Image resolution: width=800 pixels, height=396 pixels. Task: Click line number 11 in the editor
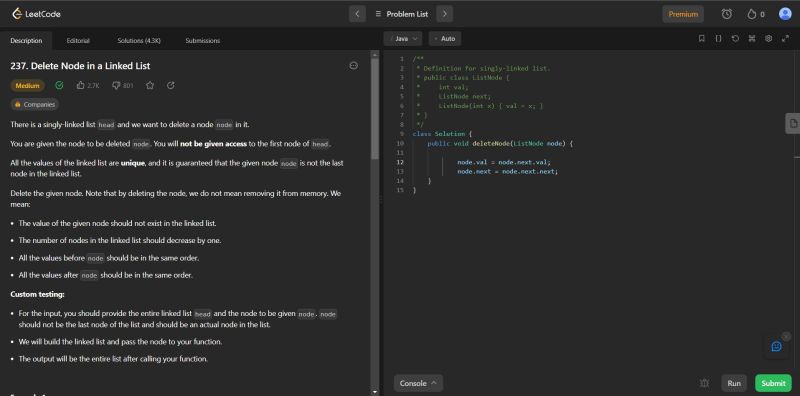click(400, 153)
